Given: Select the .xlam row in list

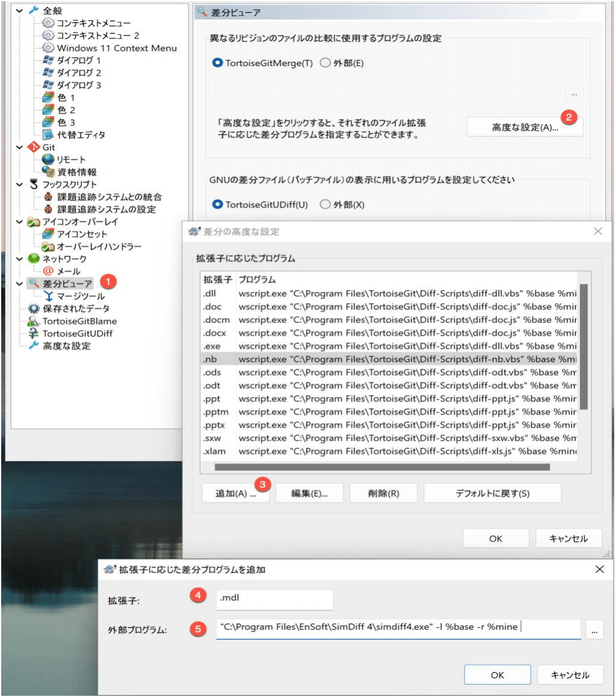Looking at the screenshot, I should coord(389,451).
